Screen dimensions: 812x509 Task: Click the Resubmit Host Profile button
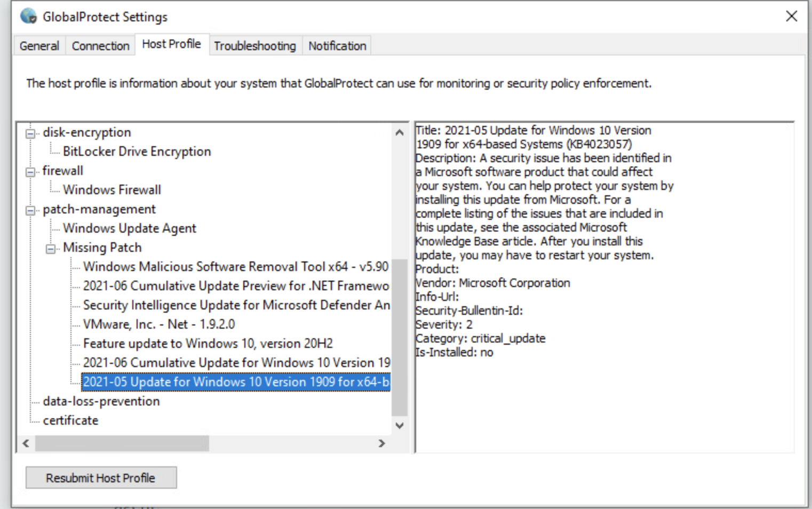(x=101, y=478)
